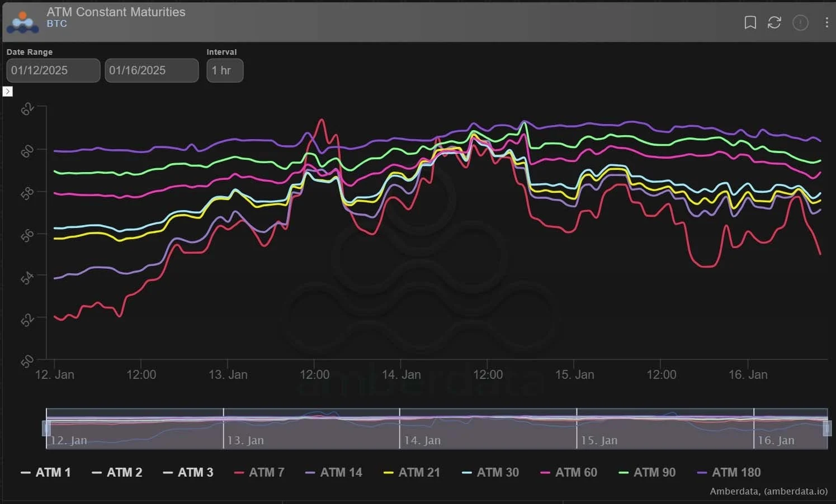The image size is (836, 504).
Task: Click the left handle of the range navigator
Action: click(x=46, y=429)
